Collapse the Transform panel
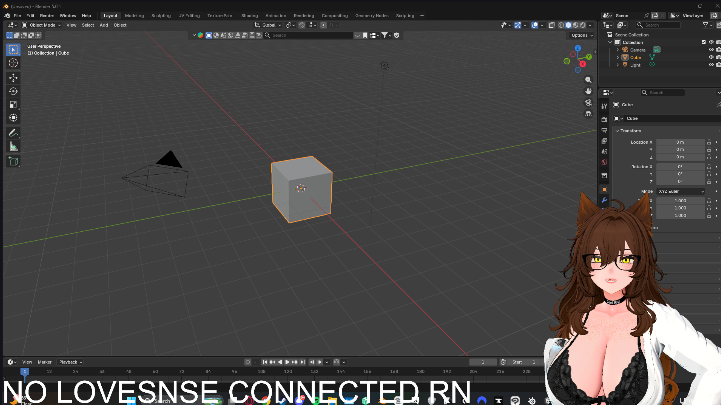The image size is (721, 405). pos(617,131)
